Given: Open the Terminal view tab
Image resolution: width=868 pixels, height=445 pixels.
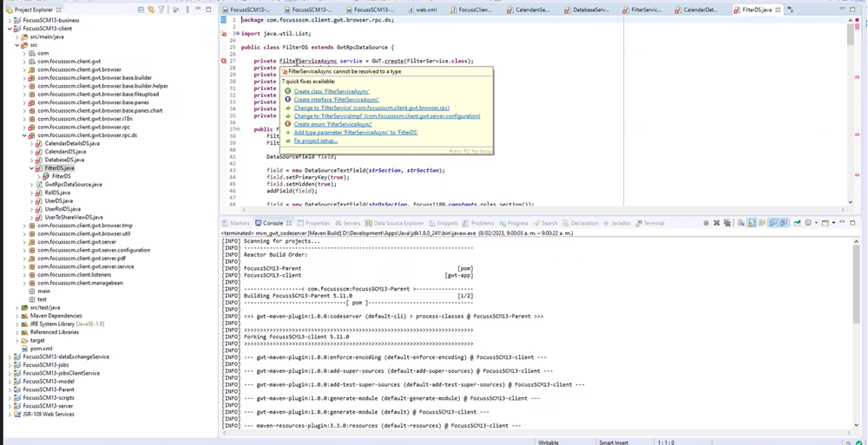Looking at the screenshot, I should pyautogui.click(x=650, y=223).
